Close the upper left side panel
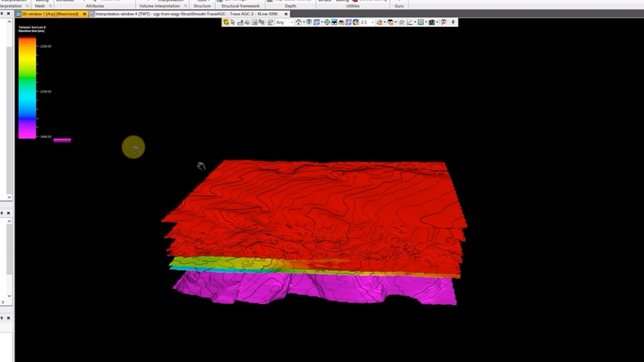This screenshot has height=362, width=644. click(9, 14)
